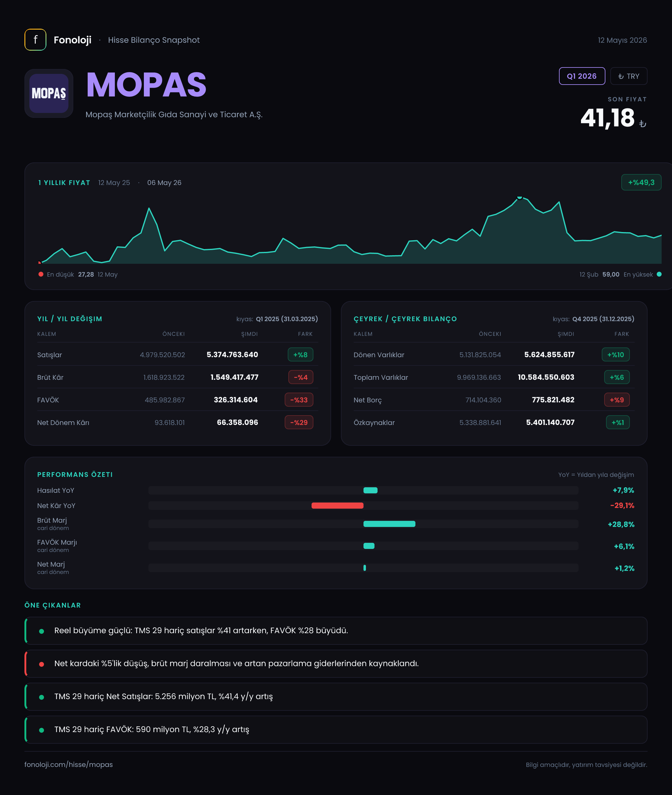Click the red lowest price legend dot
672x795 pixels.
[x=41, y=274]
